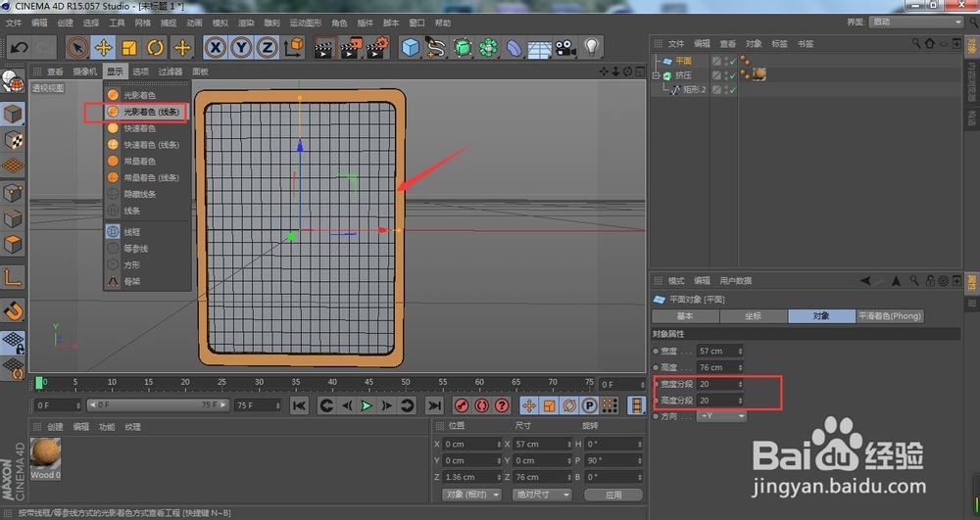Play the animation forward
The image size is (980, 520).
click(x=367, y=405)
